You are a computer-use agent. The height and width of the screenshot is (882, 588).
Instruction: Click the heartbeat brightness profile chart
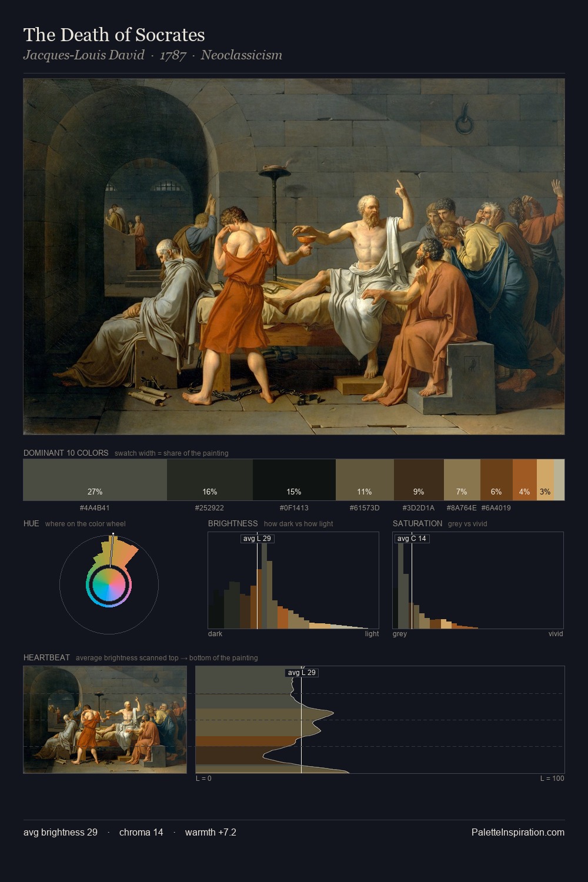click(380, 720)
